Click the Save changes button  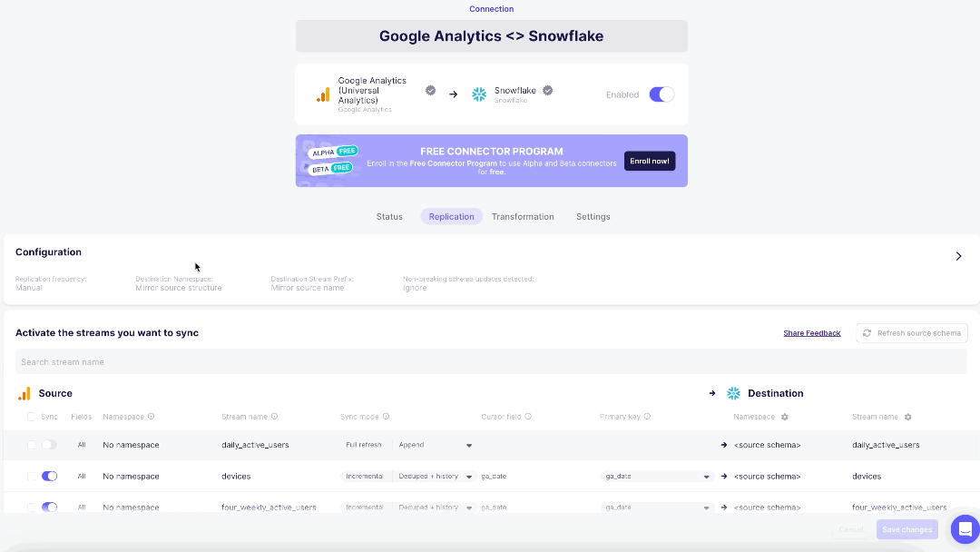click(906, 529)
